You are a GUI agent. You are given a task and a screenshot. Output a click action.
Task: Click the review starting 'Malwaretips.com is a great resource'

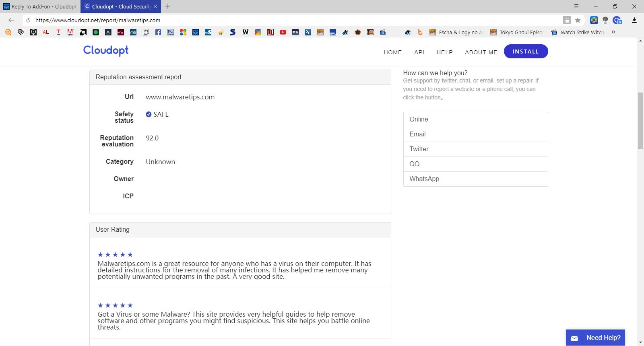234,270
